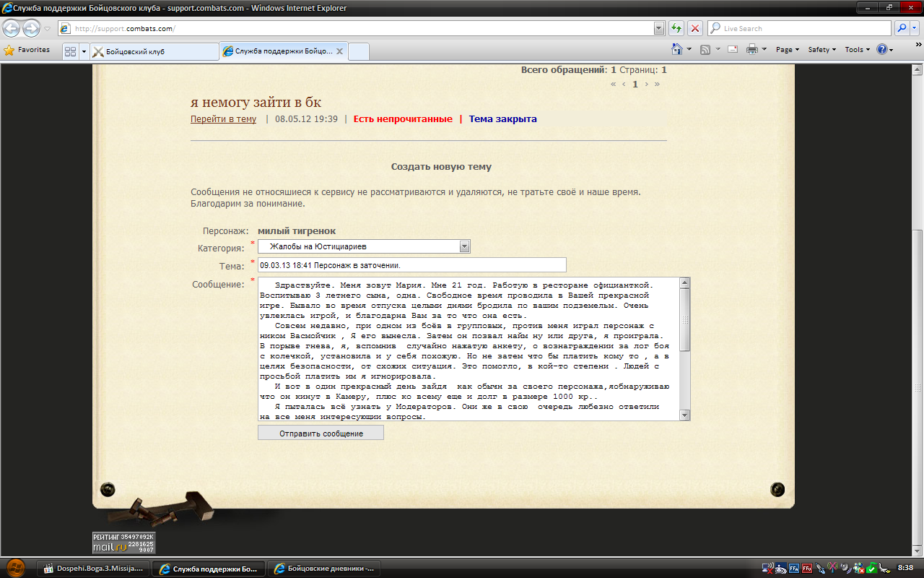The width and height of the screenshot is (924, 578).
Task: Click the system clock 8:38
Action: [905, 568]
